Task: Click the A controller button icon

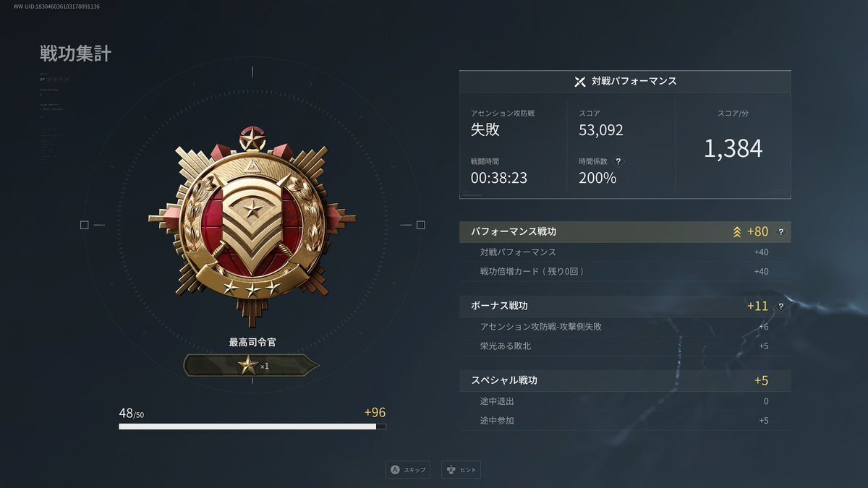Action: (395, 469)
